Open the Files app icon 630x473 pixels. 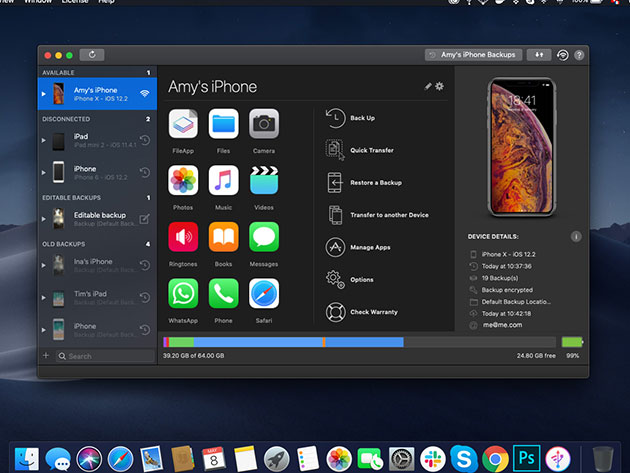coord(223,124)
